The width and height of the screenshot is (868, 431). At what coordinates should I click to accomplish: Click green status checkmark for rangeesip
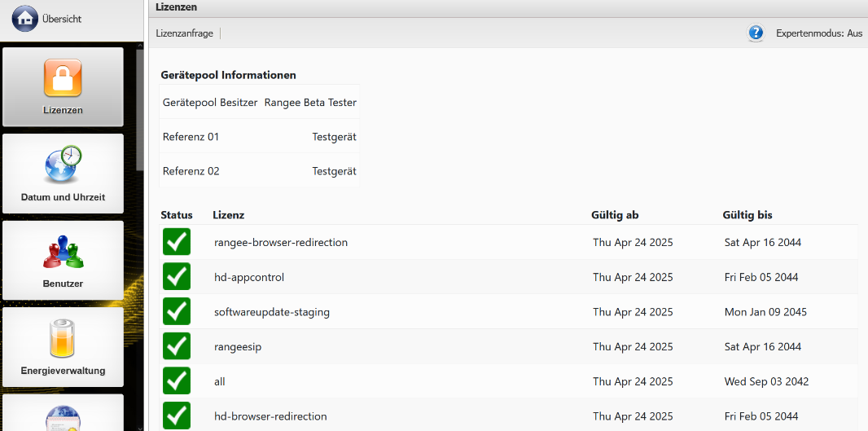[x=177, y=346]
